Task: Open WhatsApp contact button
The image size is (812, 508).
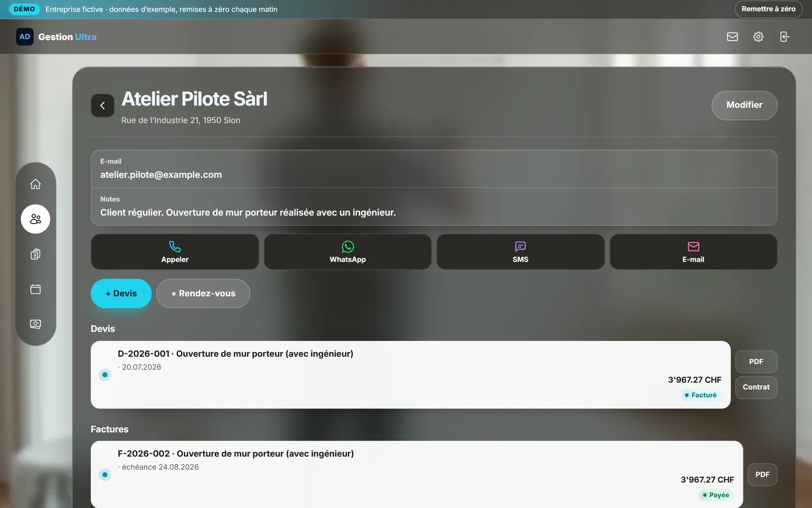Action: pyautogui.click(x=348, y=252)
